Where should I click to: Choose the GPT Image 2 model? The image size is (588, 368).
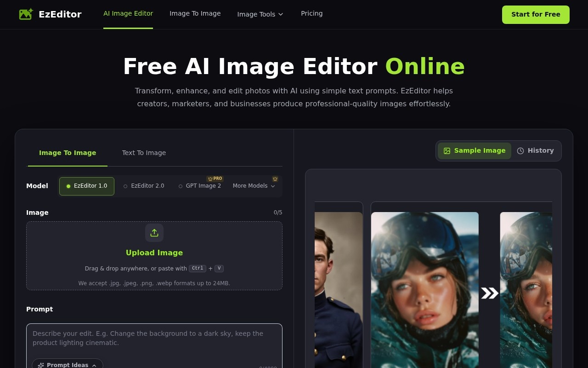200,186
